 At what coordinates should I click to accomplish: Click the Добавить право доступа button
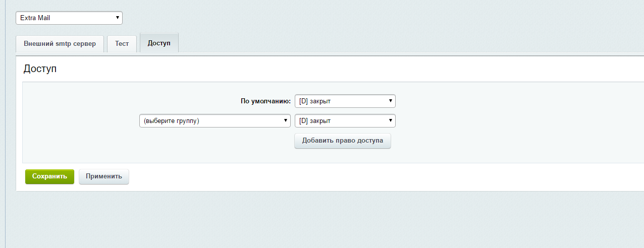[x=343, y=141]
